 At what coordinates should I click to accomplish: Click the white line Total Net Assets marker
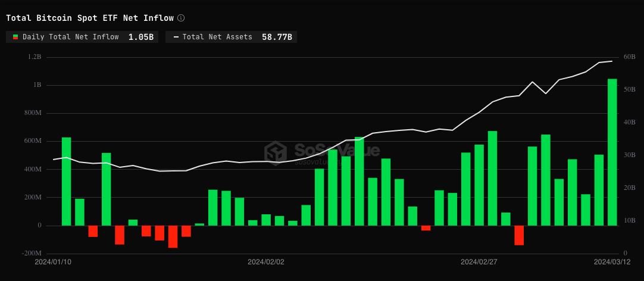tap(176, 37)
